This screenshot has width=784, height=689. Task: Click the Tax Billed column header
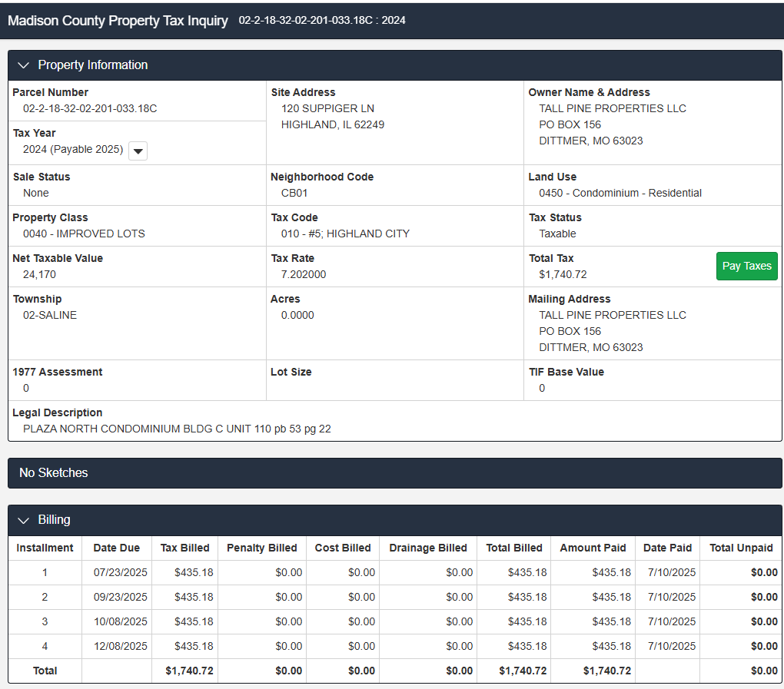coord(184,548)
